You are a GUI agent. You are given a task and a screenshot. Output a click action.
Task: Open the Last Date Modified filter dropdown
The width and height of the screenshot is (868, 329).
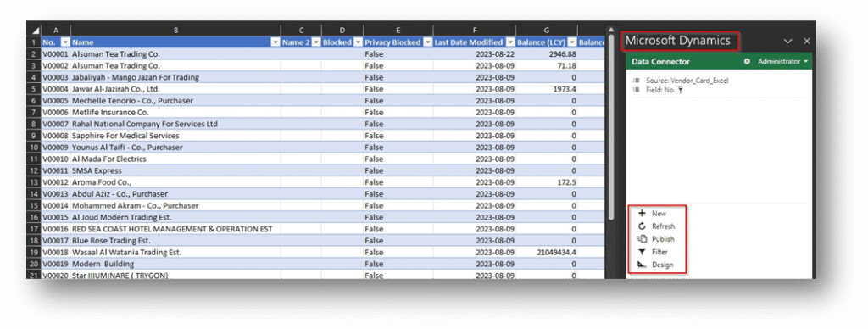[509, 42]
